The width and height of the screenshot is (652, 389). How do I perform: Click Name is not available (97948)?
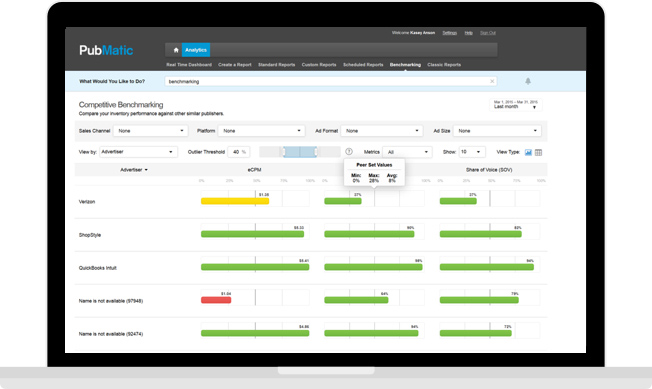click(111, 301)
